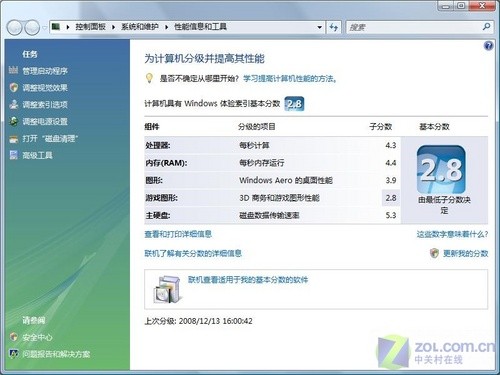
Task: Open 查看和打印详细信息 link
Action: [178, 234]
